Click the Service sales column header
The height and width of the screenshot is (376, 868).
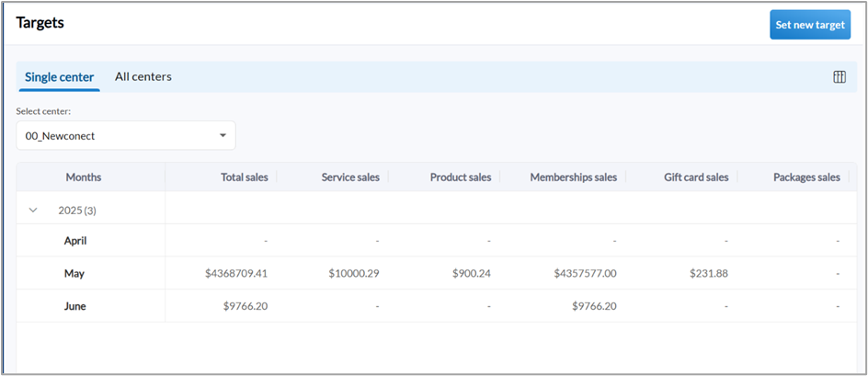coord(350,177)
